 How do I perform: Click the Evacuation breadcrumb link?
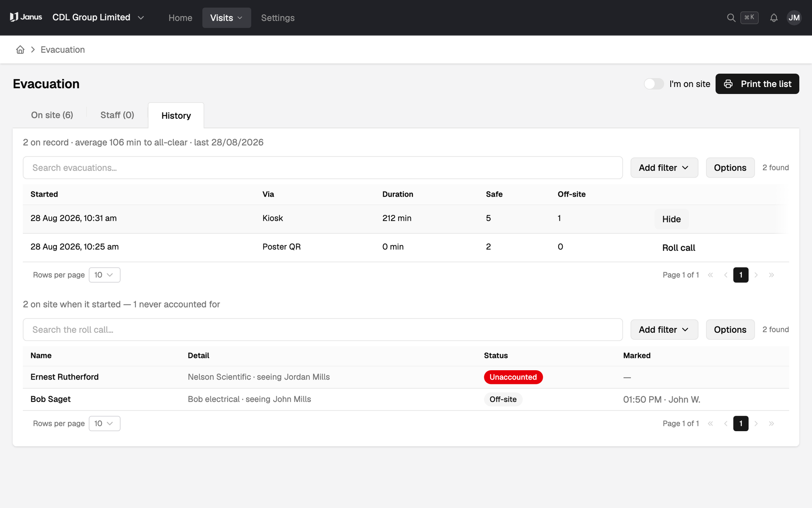tap(63, 50)
